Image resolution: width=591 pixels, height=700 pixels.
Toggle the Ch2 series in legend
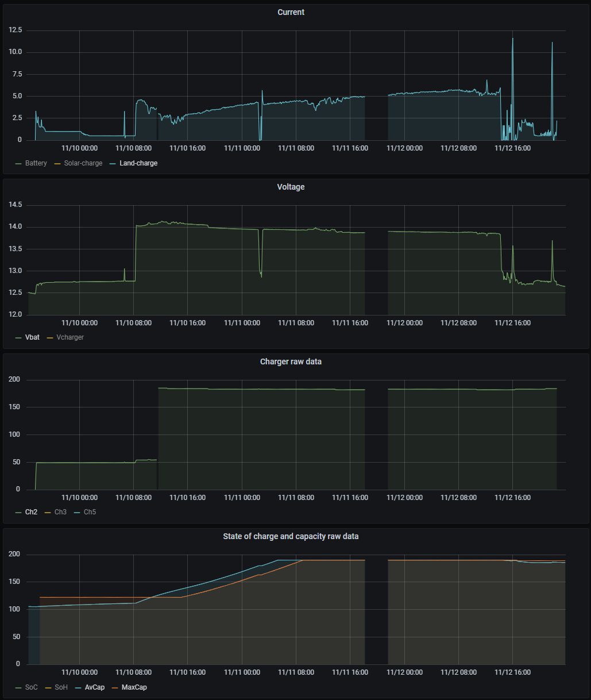[x=31, y=512]
